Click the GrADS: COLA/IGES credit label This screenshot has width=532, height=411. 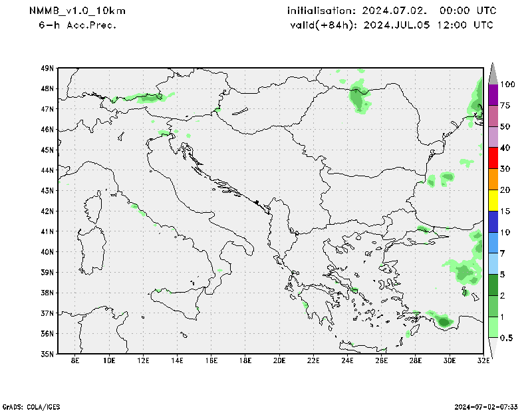pyautogui.click(x=25, y=406)
